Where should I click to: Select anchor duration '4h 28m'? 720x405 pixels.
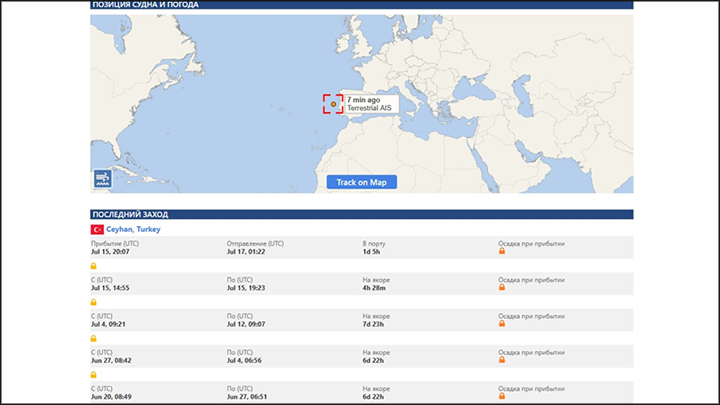(x=374, y=288)
